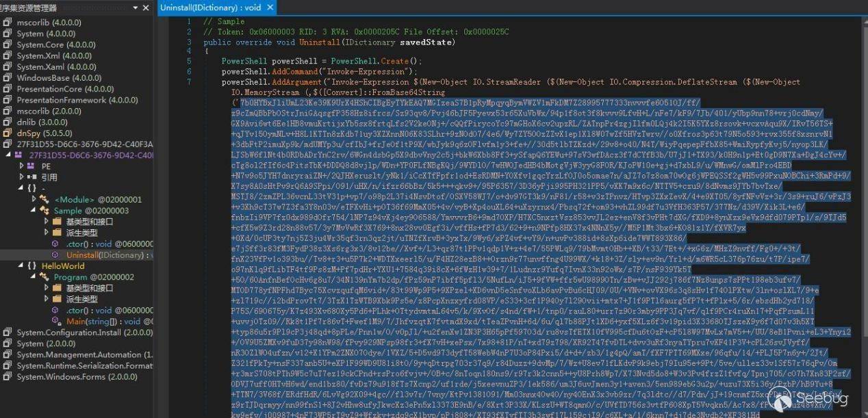Click the System.Windows.Forms assembly icon

point(8,377)
